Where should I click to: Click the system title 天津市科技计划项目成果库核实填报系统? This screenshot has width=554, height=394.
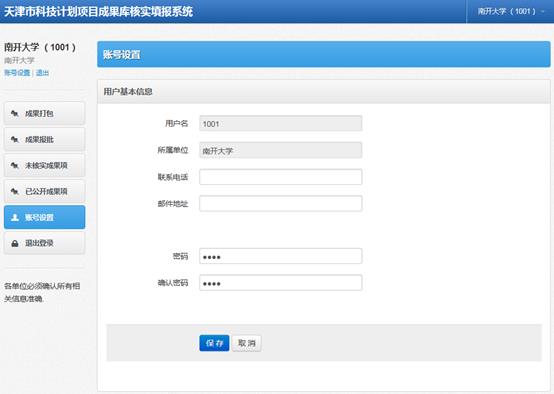click(x=98, y=11)
